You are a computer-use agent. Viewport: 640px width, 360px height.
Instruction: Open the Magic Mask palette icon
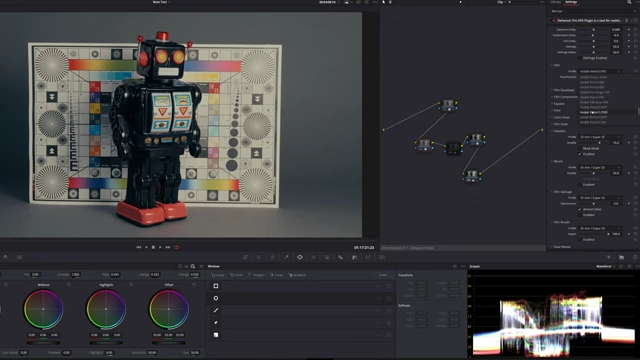point(327,257)
